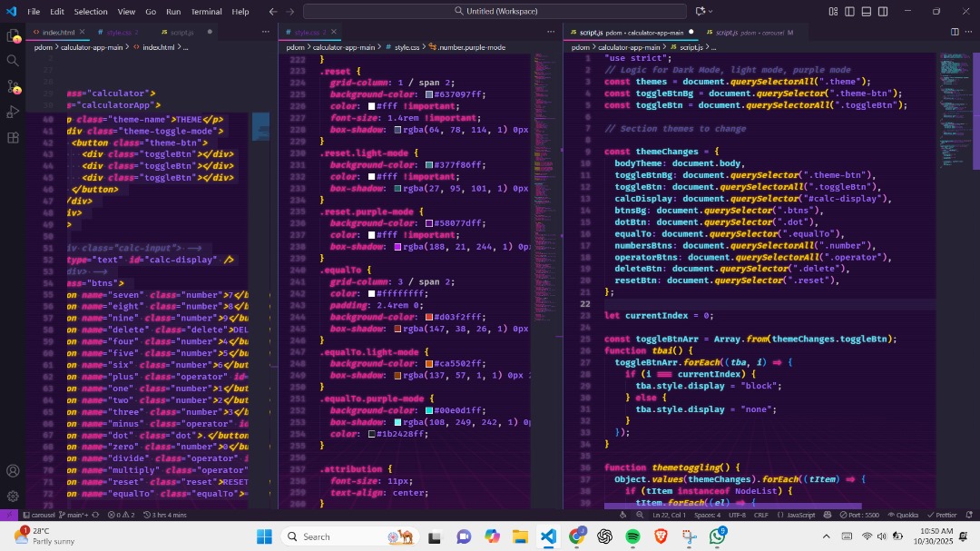Open WhatsApp from the taskbar
This screenshot has height=551, width=980.
click(x=718, y=536)
